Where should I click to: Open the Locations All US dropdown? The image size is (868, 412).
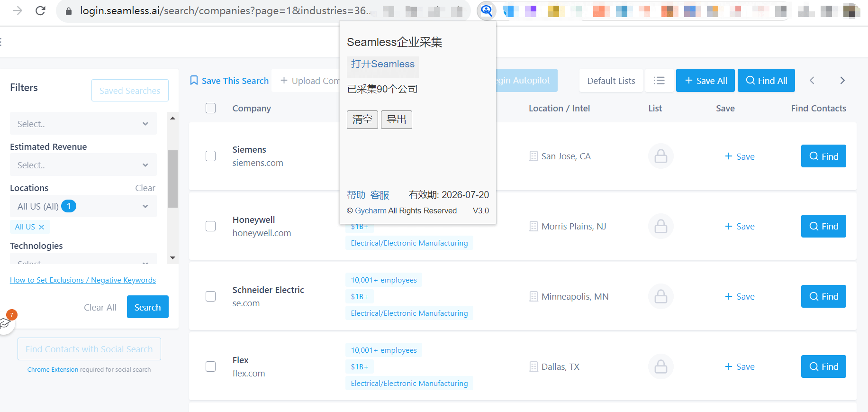(83, 206)
